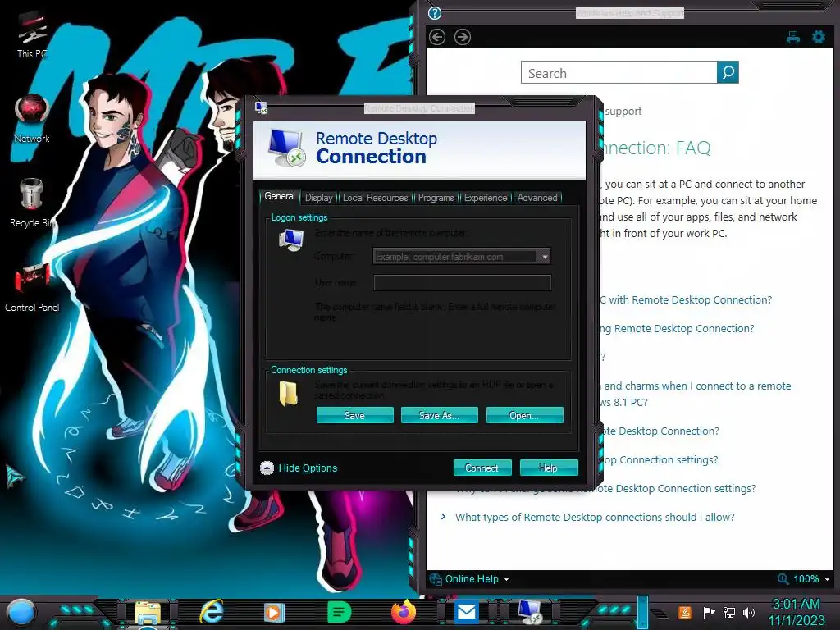This screenshot has width=840, height=630.
Task: Click the help question mark icon
Action: pyautogui.click(x=435, y=13)
